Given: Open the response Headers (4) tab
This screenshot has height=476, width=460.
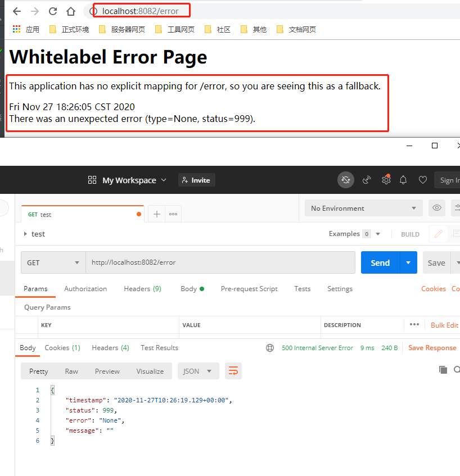Looking at the screenshot, I should coord(110,348).
